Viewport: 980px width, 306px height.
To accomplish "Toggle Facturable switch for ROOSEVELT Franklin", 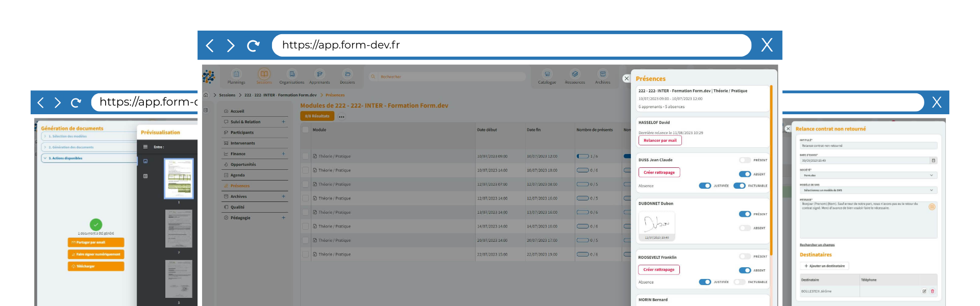I will pos(739,282).
